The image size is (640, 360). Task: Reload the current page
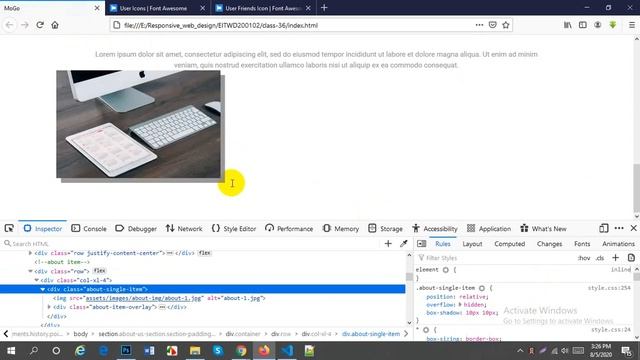click(40, 25)
